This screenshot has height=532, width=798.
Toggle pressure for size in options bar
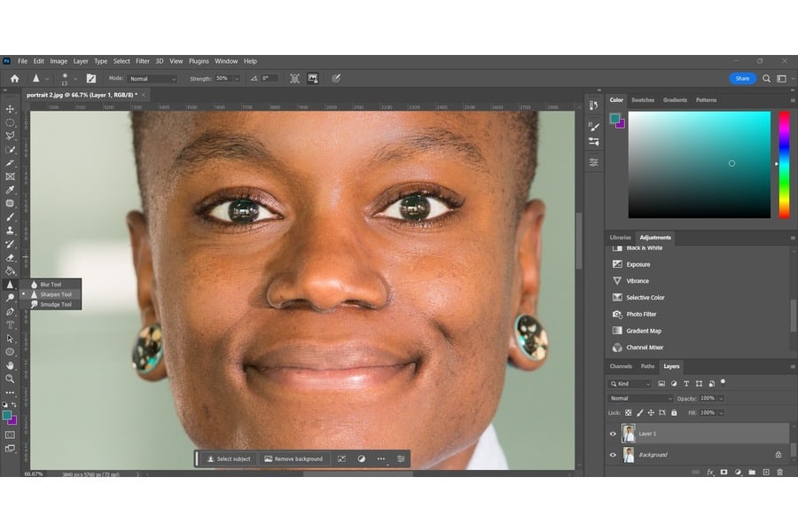336,78
